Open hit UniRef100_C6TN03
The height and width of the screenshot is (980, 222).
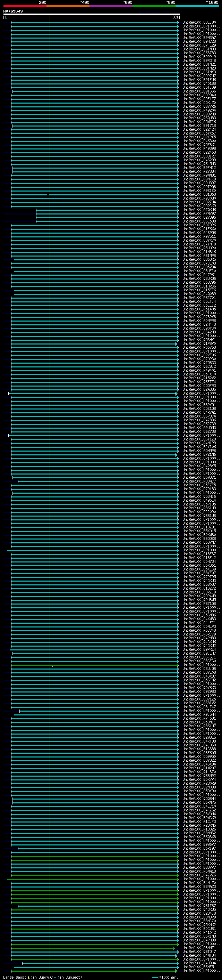[199, 49]
